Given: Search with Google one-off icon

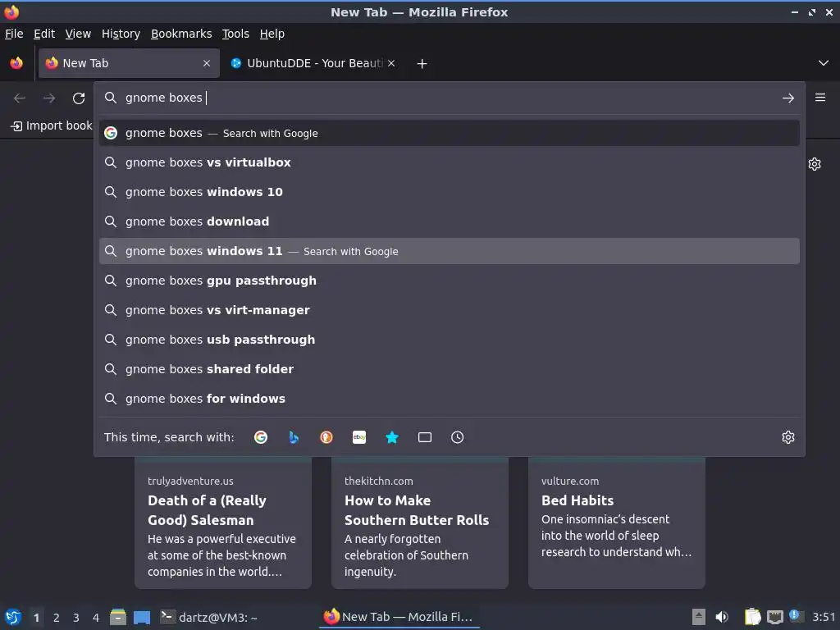Looking at the screenshot, I should pos(261,437).
